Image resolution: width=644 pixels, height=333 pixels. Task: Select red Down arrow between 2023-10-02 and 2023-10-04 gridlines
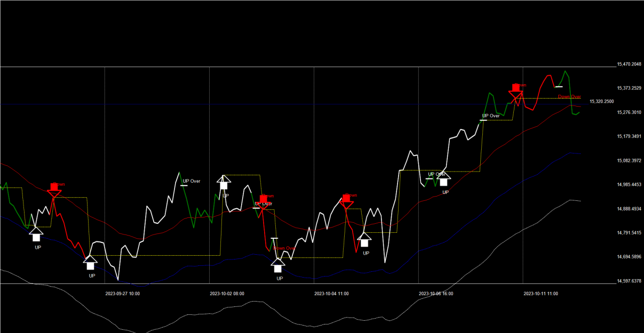click(263, 202)
